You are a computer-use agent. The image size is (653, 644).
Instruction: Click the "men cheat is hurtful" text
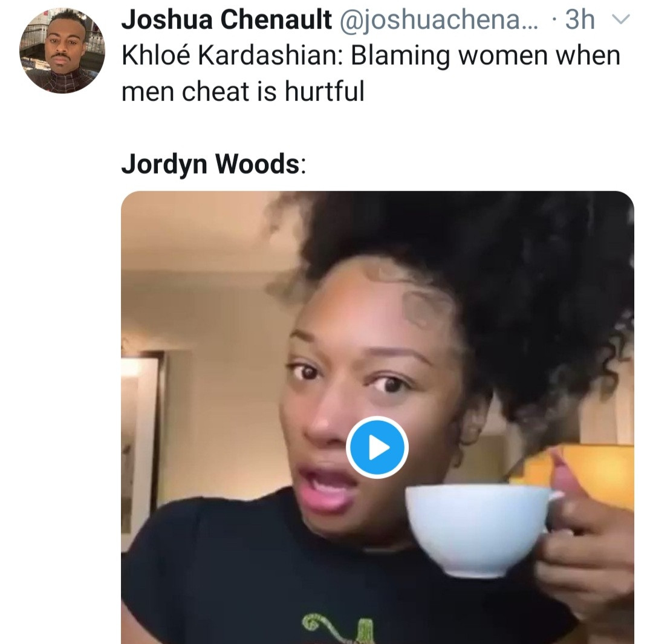(x=243, y=91)
